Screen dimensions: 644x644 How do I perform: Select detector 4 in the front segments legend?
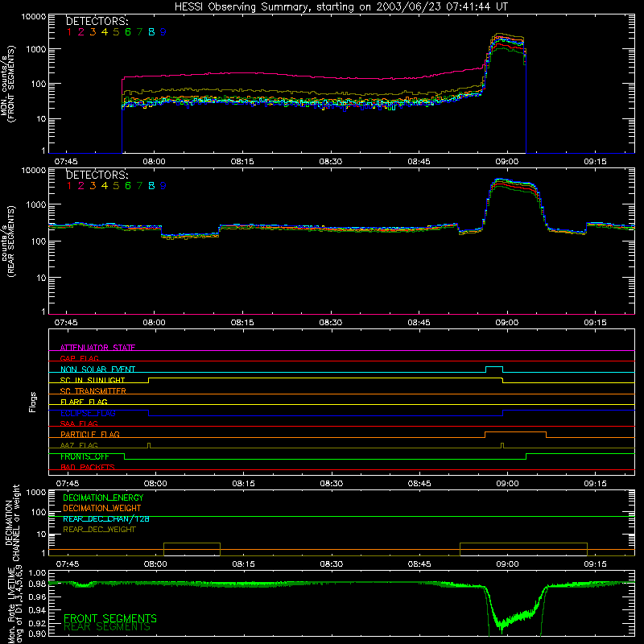coord(105,32)
